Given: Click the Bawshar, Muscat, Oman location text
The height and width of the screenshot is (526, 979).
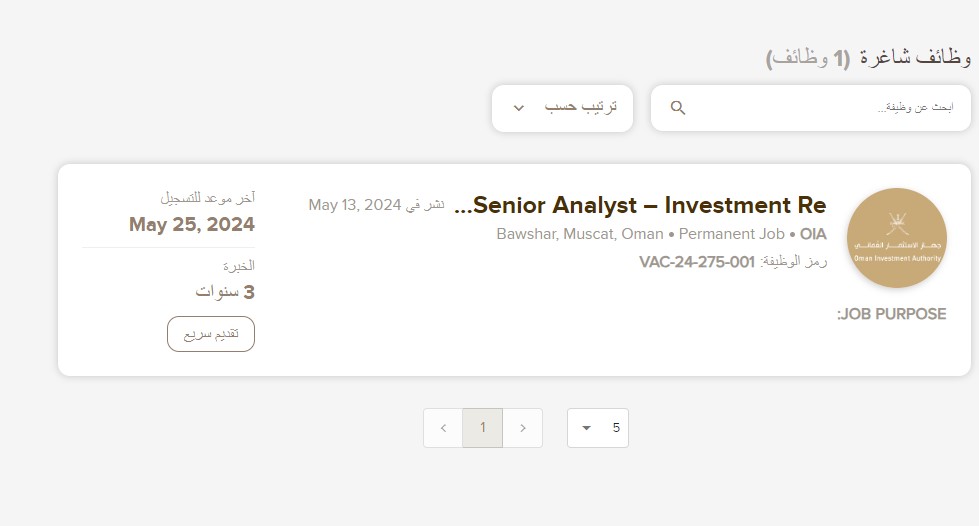Looking at the screenshot, I should 580,234.
